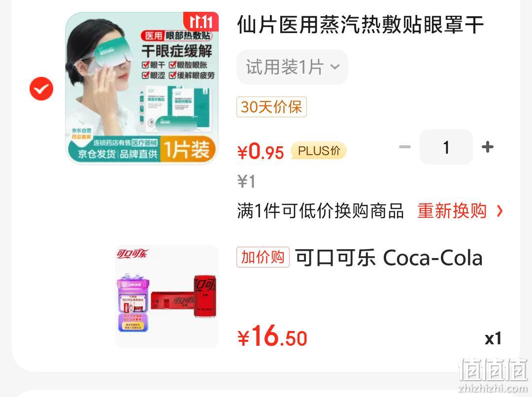
Task: Open the 可口可乐 Coca-Cola product title
Action: coord(389,258)
